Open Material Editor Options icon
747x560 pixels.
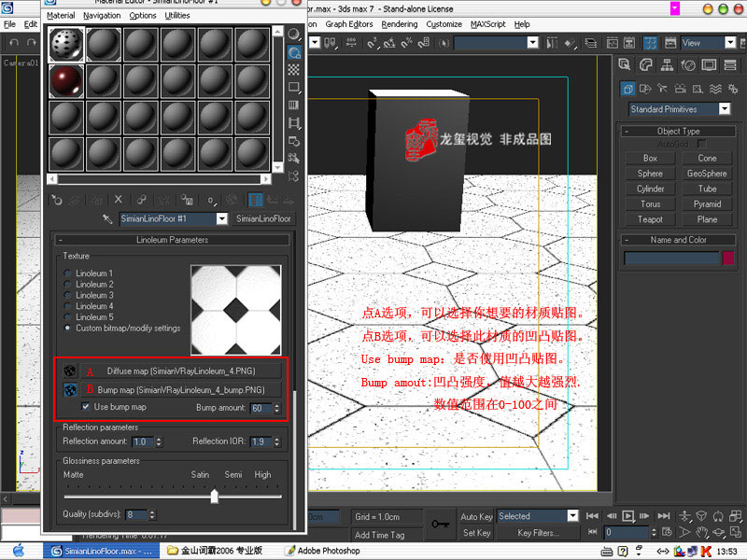pos(294,141)
